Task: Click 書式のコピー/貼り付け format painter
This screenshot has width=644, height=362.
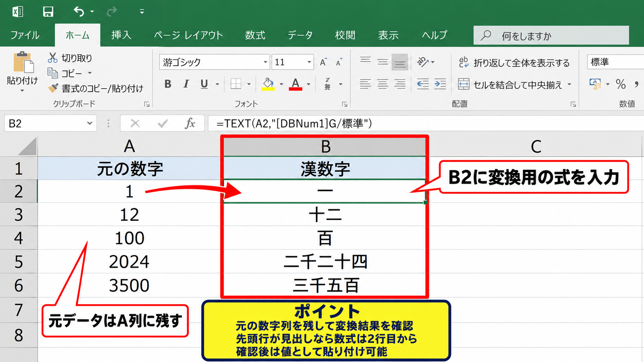Action: [x=96, y=88]
